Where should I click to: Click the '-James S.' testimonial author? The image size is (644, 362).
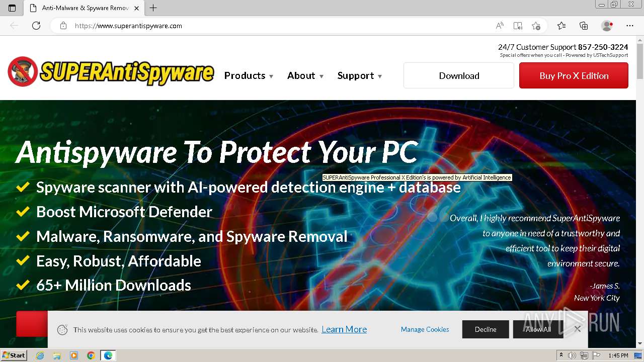click(x=604, y=286)
